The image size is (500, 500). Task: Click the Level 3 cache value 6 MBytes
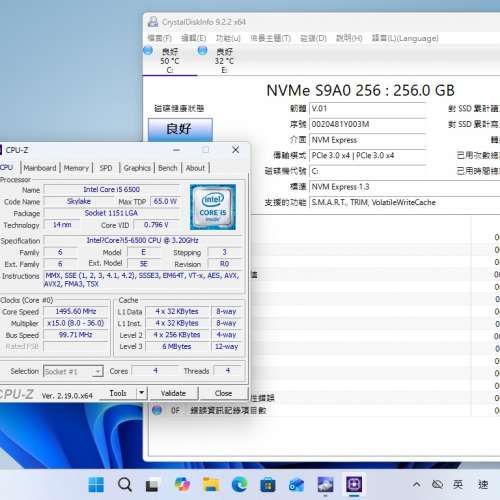(177, 347)
